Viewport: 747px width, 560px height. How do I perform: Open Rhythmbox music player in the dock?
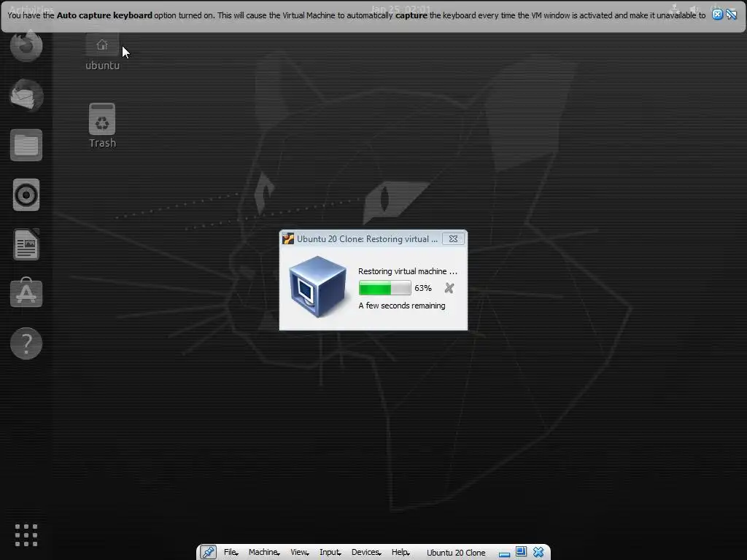(x=26, y=195)
